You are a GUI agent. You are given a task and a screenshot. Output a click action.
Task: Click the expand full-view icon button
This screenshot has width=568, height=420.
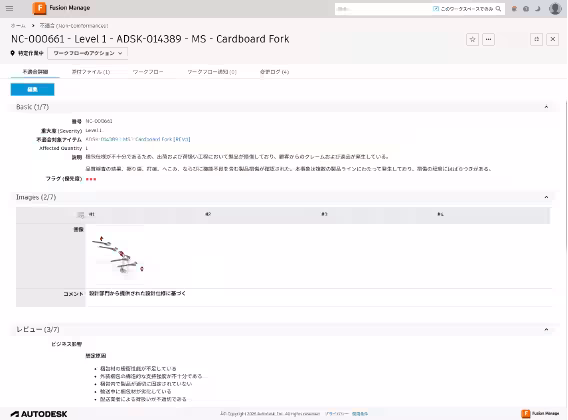coord(536,39)
